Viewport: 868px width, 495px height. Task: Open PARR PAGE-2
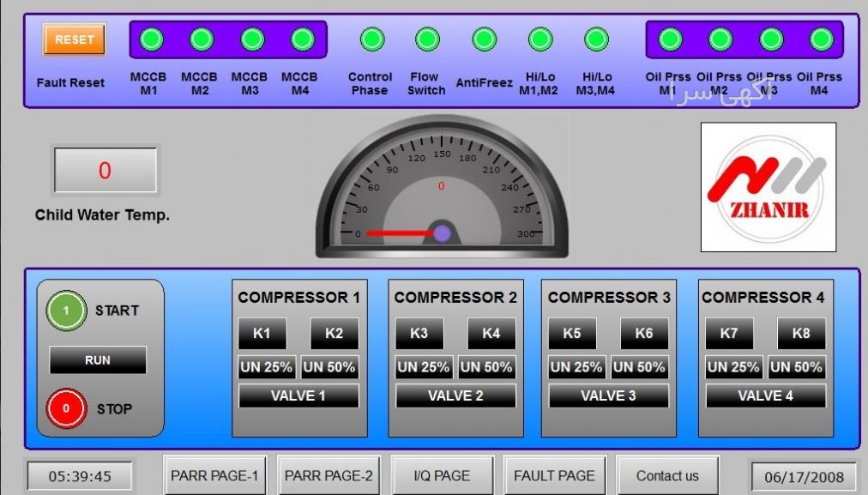(329, 475)
